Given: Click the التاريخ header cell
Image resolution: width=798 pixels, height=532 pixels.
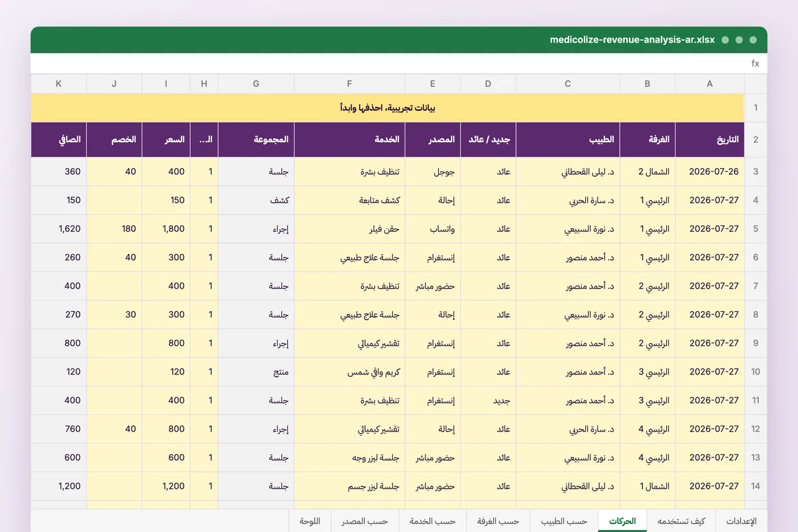Looking at the screenshot, I should (x=710, y=140).
